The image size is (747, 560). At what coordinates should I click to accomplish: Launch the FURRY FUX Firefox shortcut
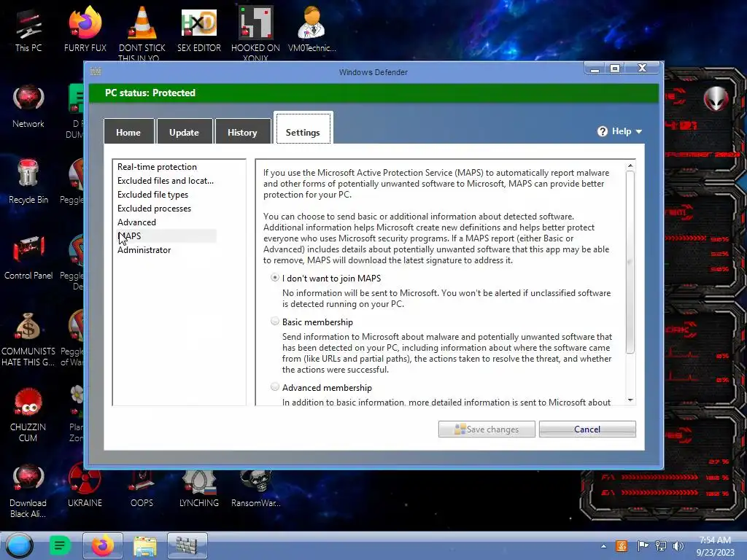[x=85, y=29]
